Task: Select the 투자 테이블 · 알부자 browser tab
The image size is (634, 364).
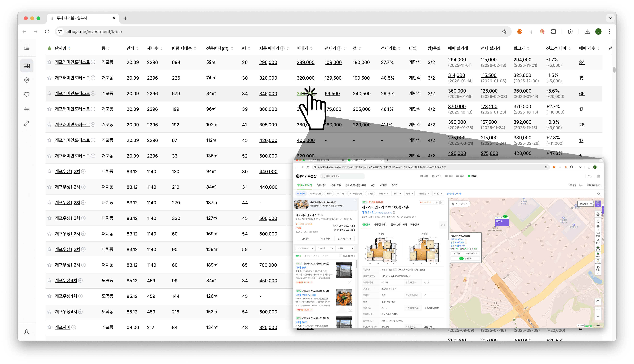Action: point(83,18)
